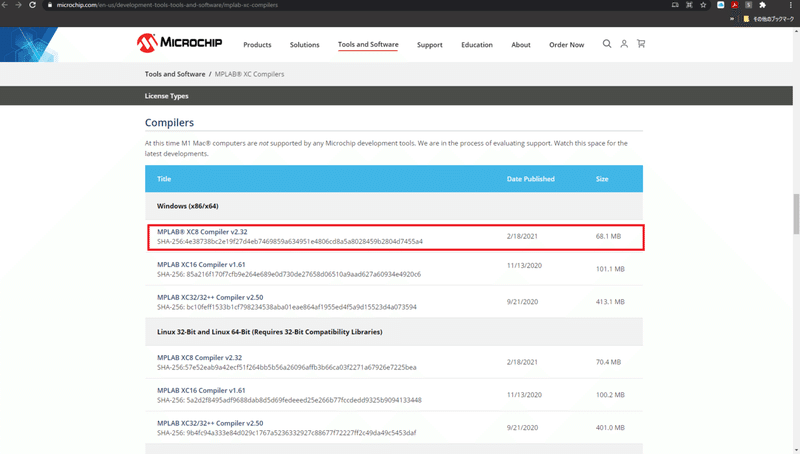
Task: Open the Education menu
Action: click(477, 45)
